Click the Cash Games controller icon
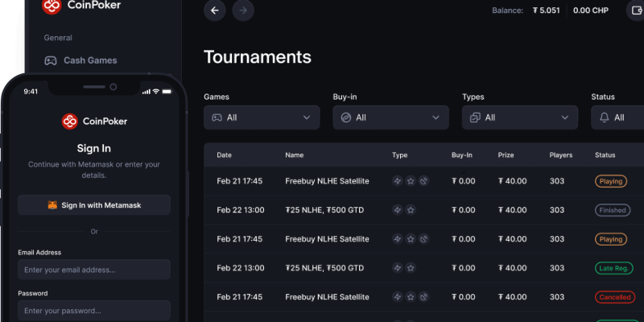This screenshot has width=644, height=322. click(x=50, y=60)
